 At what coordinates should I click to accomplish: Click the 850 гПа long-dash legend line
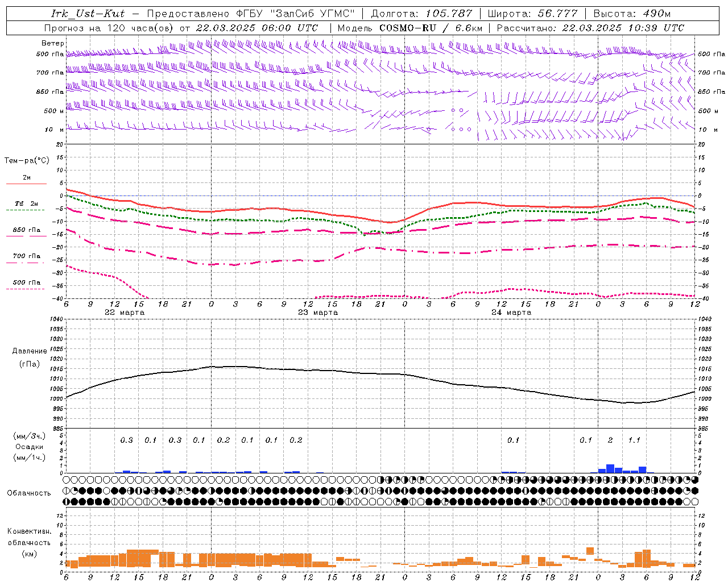tap(26, 236)
